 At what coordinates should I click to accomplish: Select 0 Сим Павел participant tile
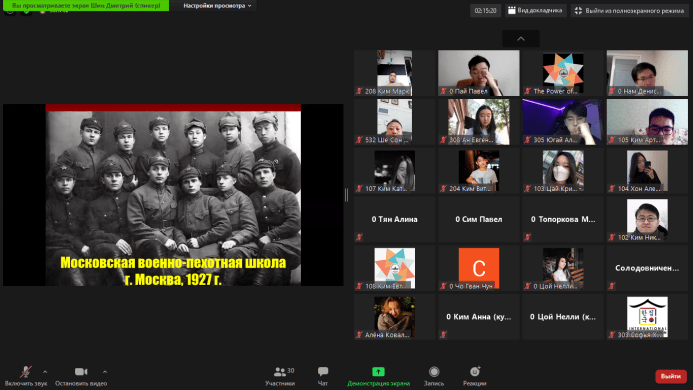[479, 219]
